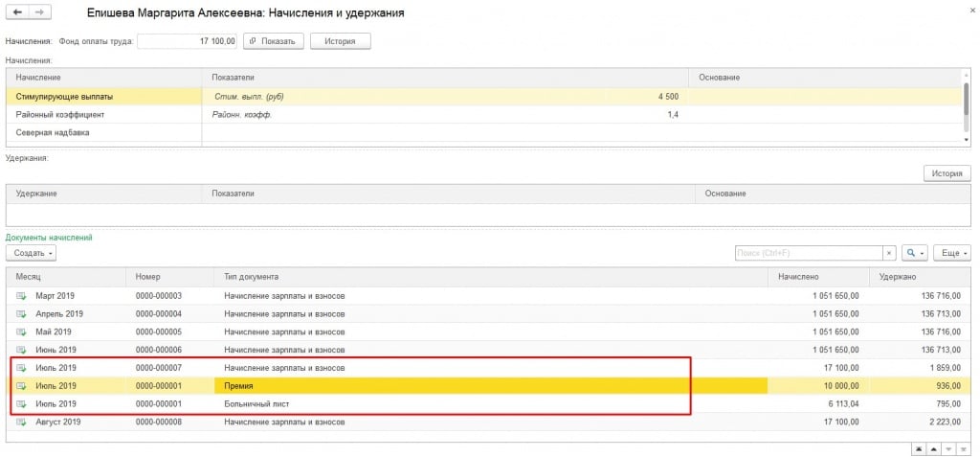
Task: Open the magnifier search options dropdown
Action: [916, 253]
